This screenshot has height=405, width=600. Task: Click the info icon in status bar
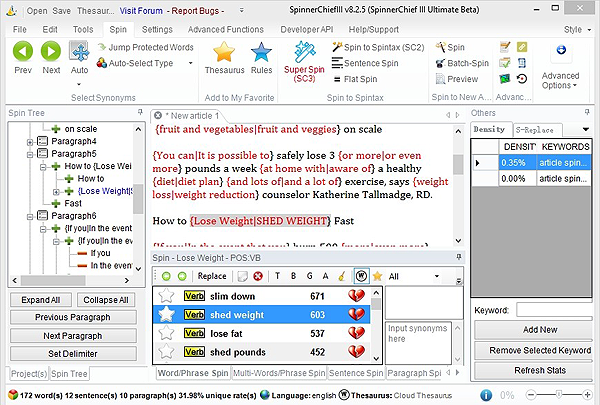pos(486,395)
